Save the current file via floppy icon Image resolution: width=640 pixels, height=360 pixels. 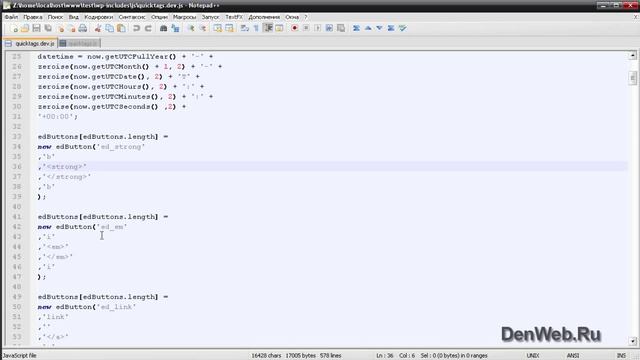pos(37,28)
